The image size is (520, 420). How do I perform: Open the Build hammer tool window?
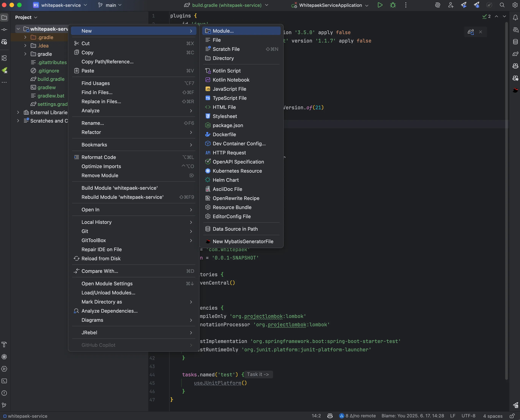4,344
